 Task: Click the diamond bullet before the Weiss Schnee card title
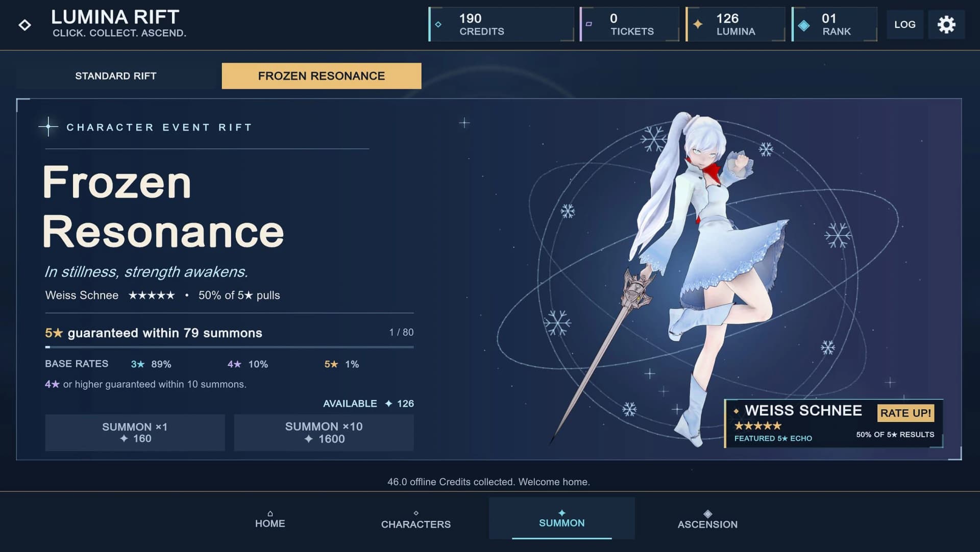pyautogui.click(x=737, y=411)
